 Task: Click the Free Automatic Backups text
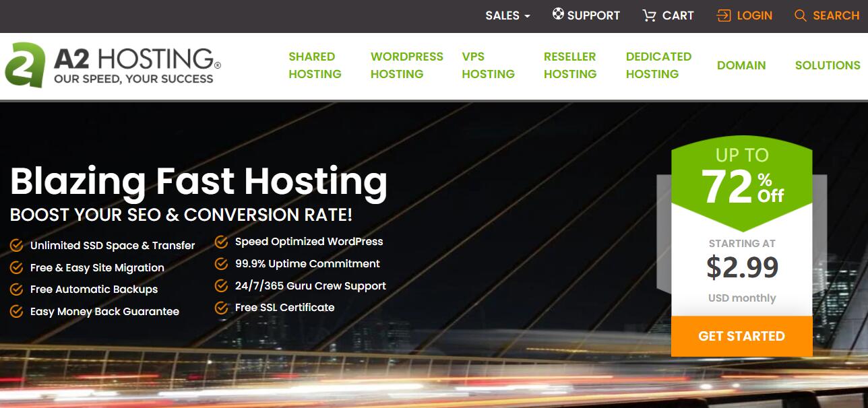pos(94,290)
